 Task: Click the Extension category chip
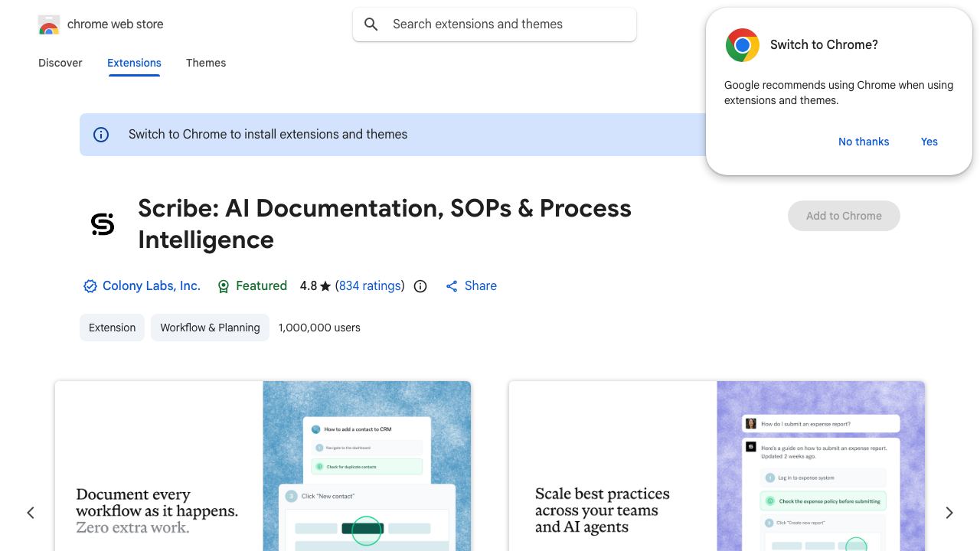coord(112,328)
